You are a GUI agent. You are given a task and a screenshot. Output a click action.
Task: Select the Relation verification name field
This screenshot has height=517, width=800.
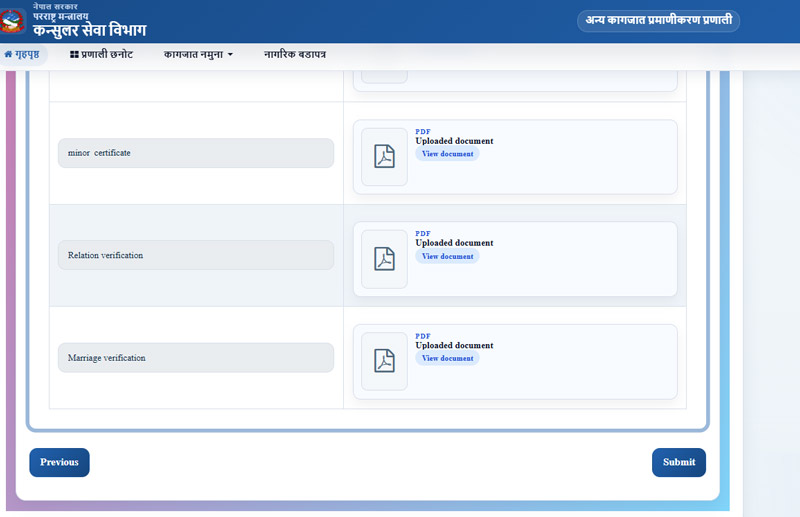(196, 255)
